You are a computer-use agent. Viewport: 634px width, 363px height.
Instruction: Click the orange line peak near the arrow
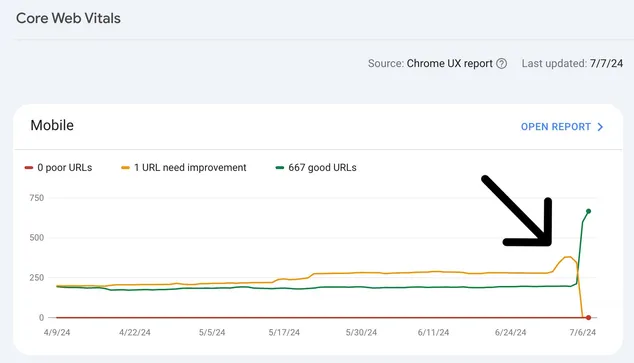click(x=568, y=257)
